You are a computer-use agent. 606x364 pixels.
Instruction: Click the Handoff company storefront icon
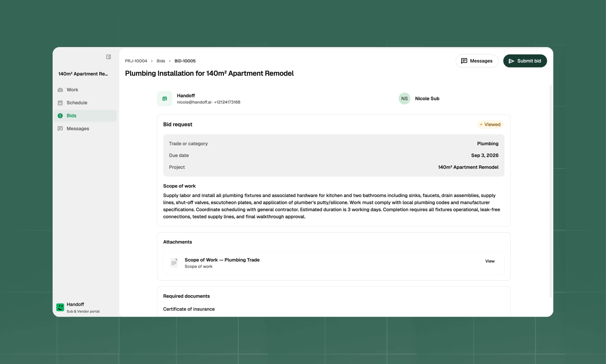point(165,99)
